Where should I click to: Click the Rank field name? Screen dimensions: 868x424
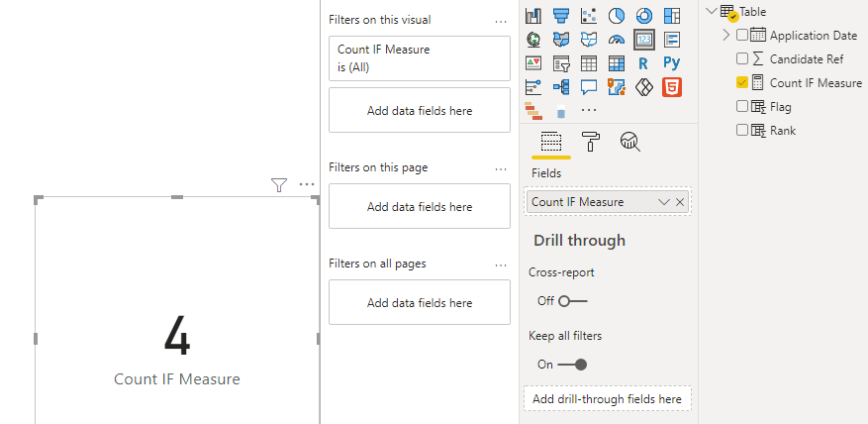coord(783,130)
